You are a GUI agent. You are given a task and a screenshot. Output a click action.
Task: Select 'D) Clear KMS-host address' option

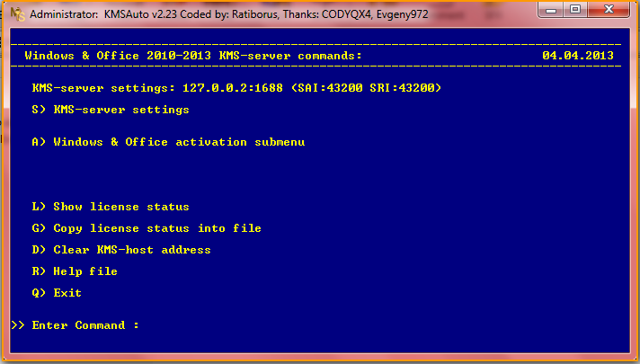click(x=121, y=250)
